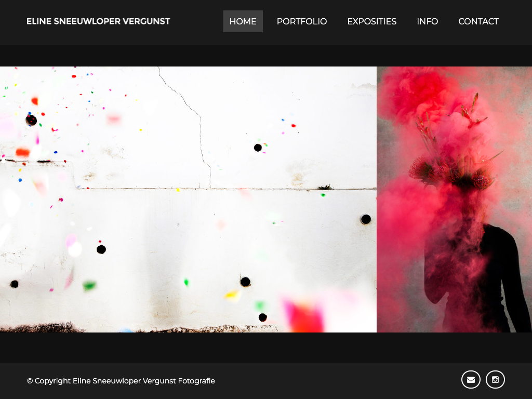Open the INFO menu item
Image resolution: width=532 pixels, height=399 pixels.
pos(427,21)
